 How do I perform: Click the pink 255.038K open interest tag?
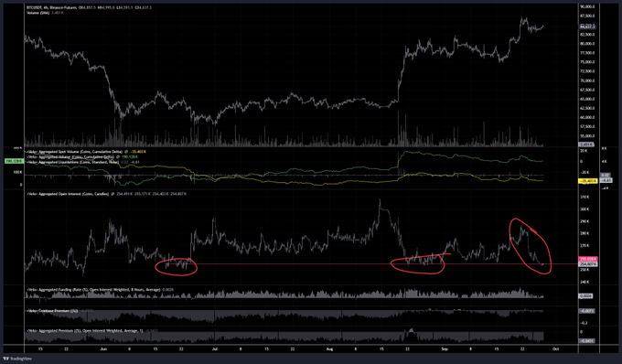point(588,259)
